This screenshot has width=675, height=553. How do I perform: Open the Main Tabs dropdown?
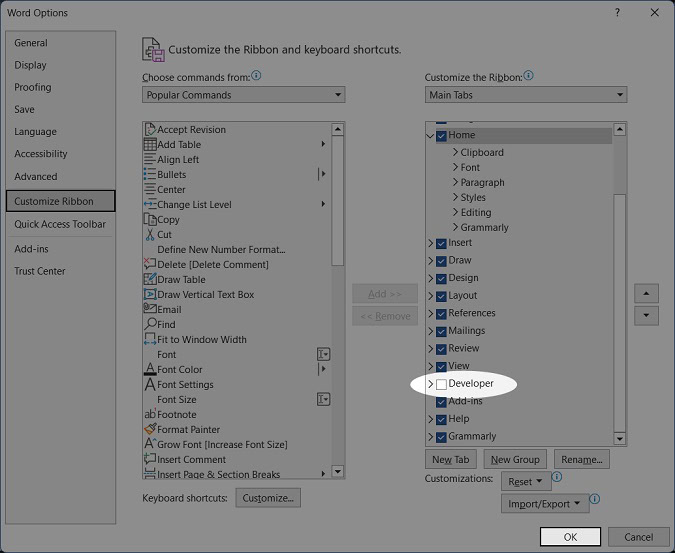(526, 95)
